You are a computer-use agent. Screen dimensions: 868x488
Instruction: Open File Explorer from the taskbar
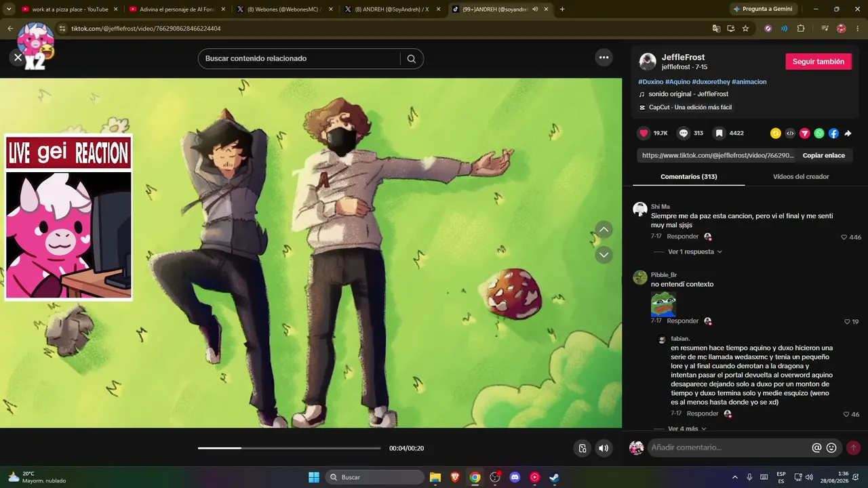[x=435, y=477]
